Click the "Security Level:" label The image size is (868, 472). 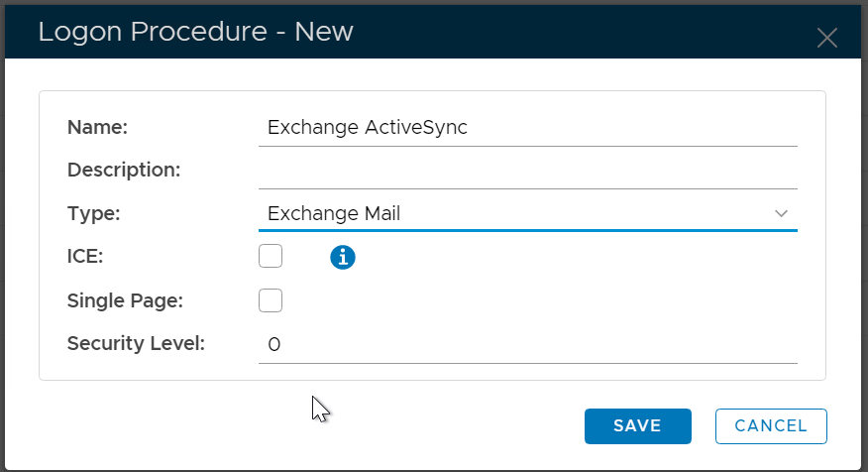pos(136,344)
